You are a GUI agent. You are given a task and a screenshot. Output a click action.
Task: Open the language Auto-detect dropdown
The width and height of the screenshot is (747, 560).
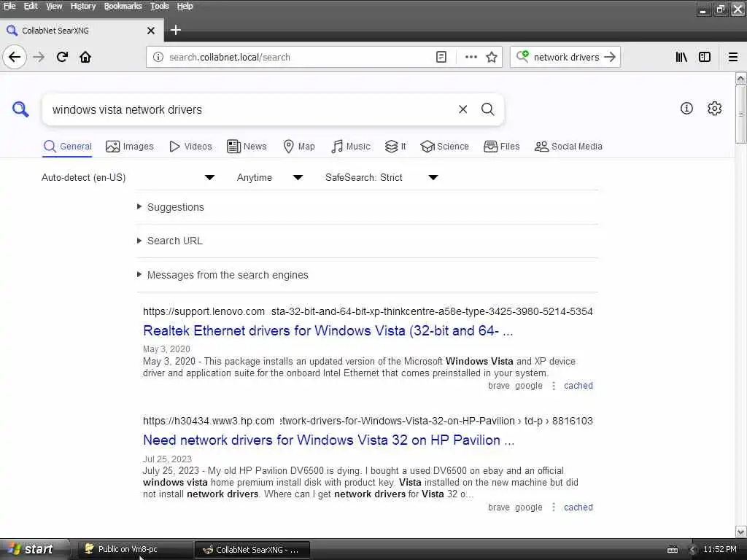pos(128,178)
